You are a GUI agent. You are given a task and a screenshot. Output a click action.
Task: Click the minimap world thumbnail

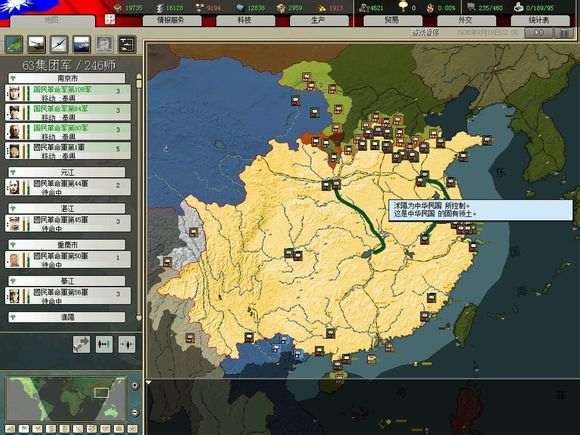(67, 399)
